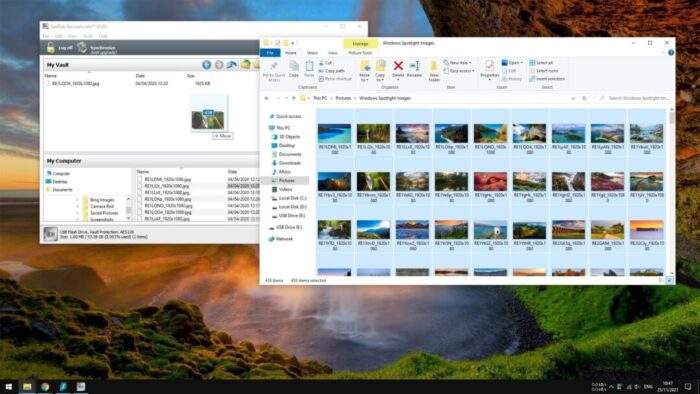Switch to the Share ribbon tab
The height and width of the screenshot is (394, 700).
[x=312, y=53]
